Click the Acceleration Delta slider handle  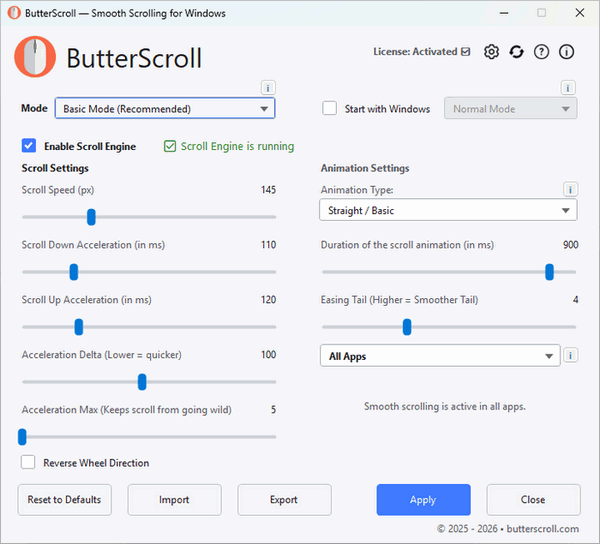[142, 382]
